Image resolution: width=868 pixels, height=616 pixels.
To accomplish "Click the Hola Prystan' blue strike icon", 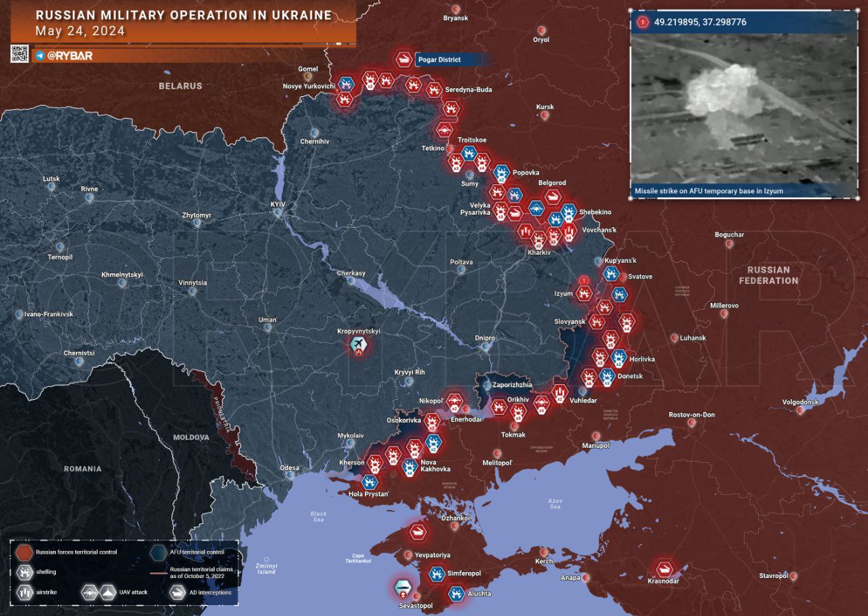I will [369, 482].
